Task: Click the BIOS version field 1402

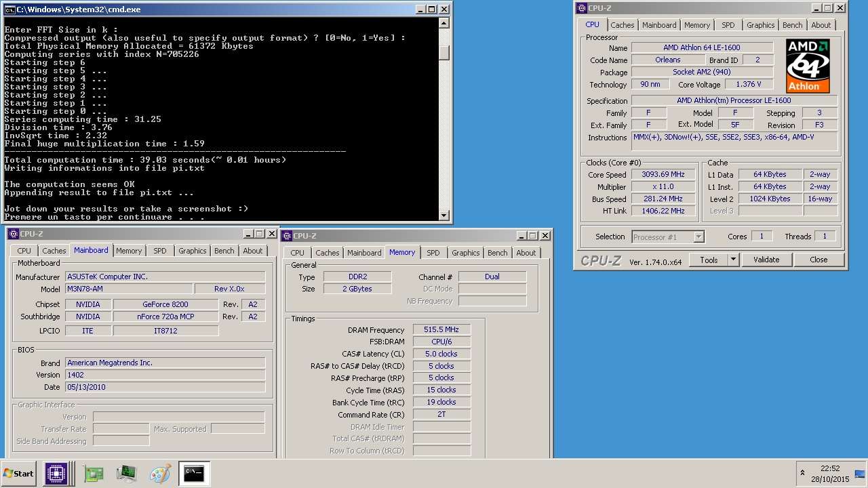Action: 165,375
